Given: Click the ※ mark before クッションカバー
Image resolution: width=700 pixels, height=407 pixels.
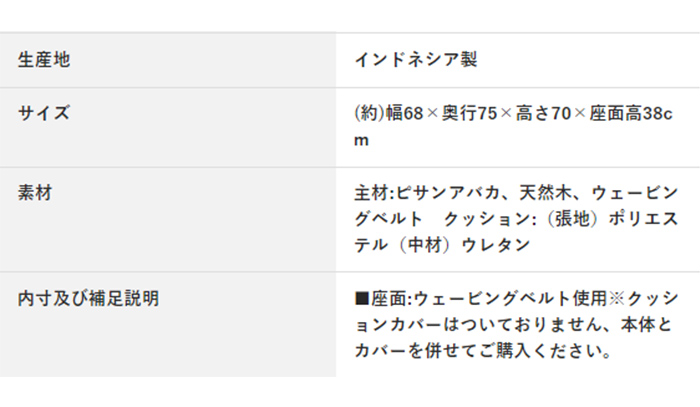Looking at the screenshot, I should (616, 298).
